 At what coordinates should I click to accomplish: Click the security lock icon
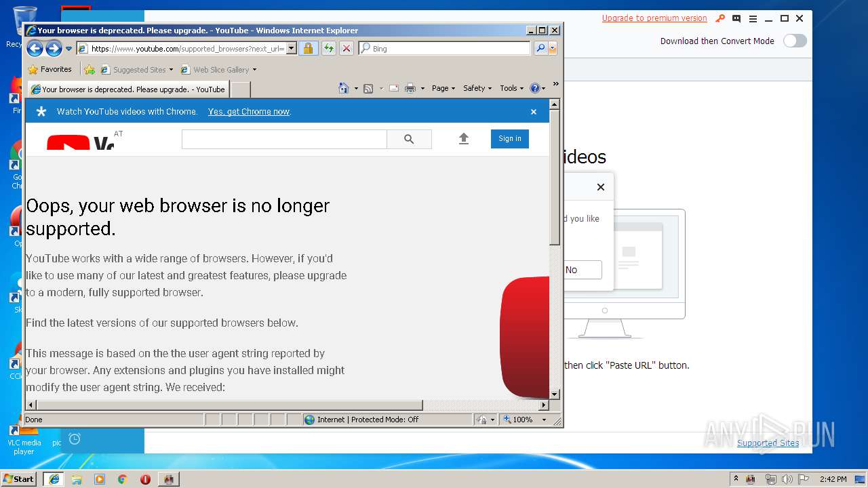click(x=308, y=48)
